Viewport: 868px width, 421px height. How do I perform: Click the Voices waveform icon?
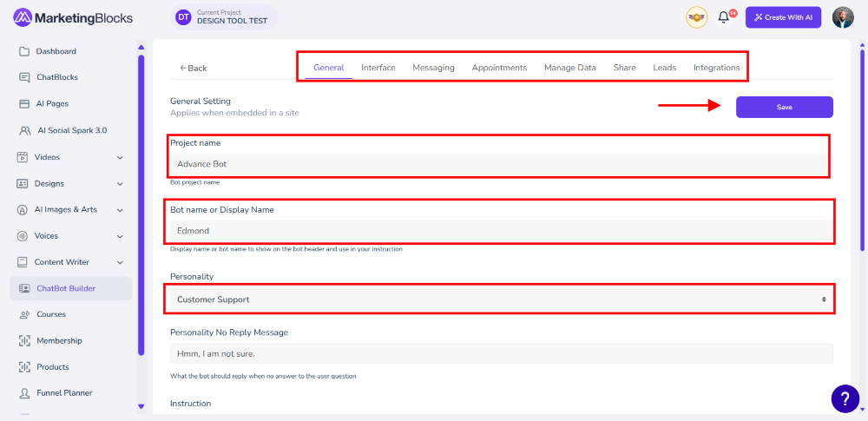pyautogui.click(x=23, y=236)
